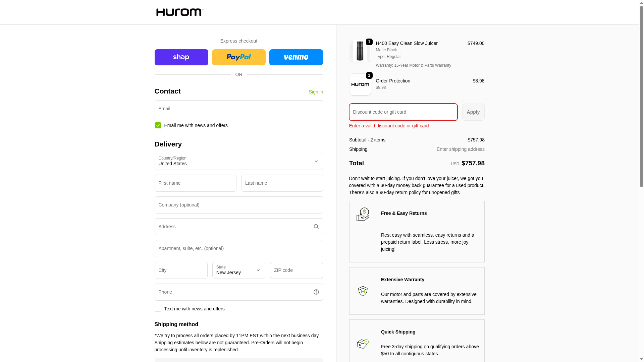Click the Hurom logo in header
The image size is (644, 362).
(x=179, y=12)
